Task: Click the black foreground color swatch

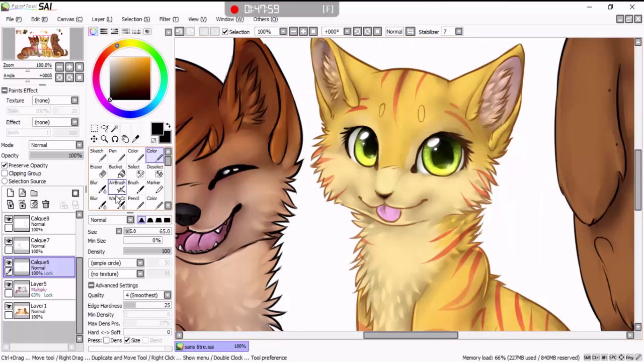Action: [157, 129]
